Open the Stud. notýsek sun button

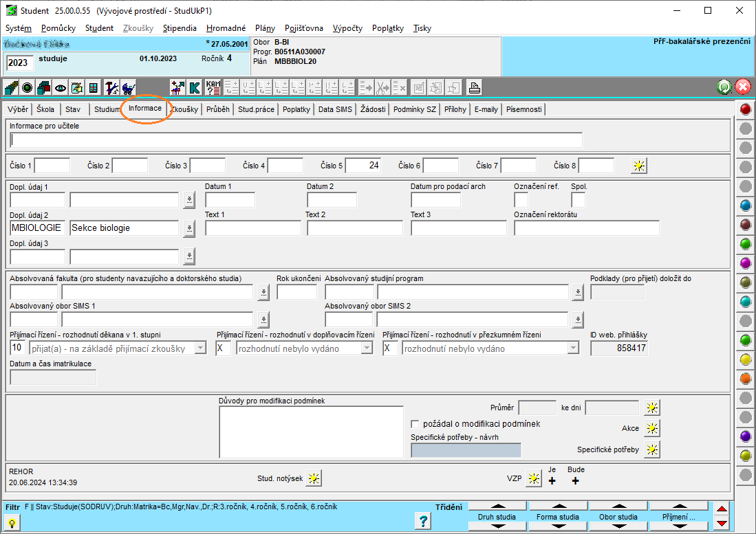[314, 478]
